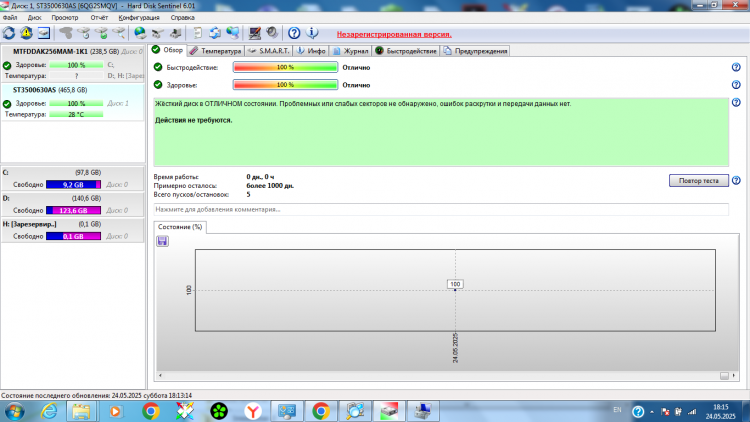Image resolution: width=750 pixels, height=422 pixels.
Task: Click the refresh disk status toolbar icon
Action: point(9,33)
